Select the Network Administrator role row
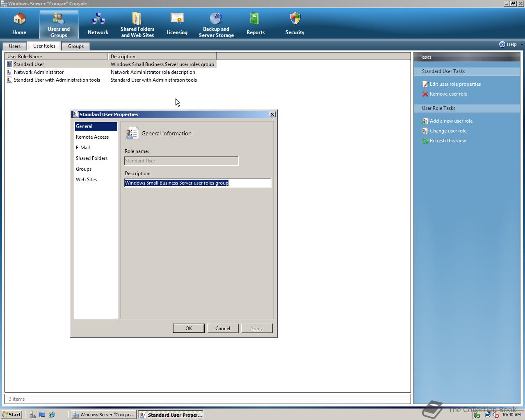The height and width of the screenshot is (420, 525). (x=111, y=72)
